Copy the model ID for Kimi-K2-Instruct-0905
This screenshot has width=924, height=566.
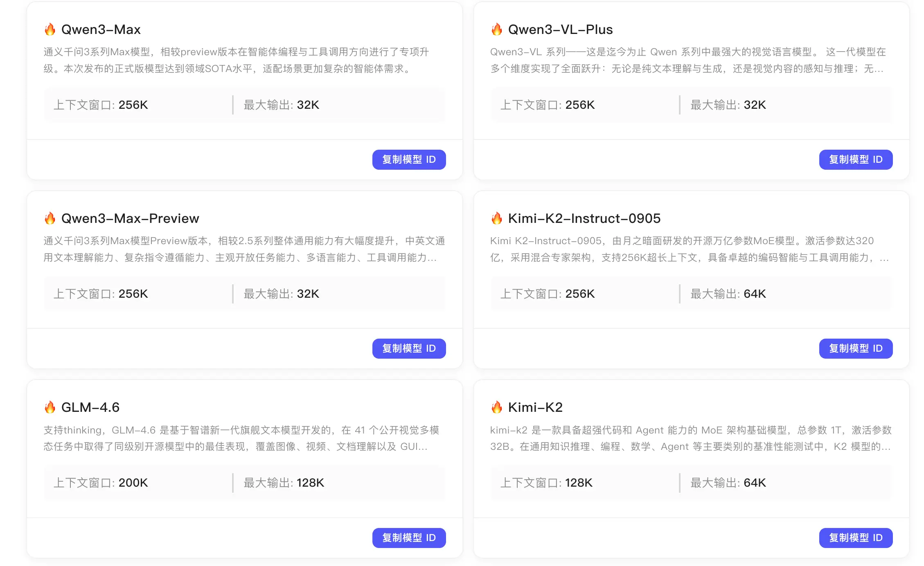[x=856, y=348]
